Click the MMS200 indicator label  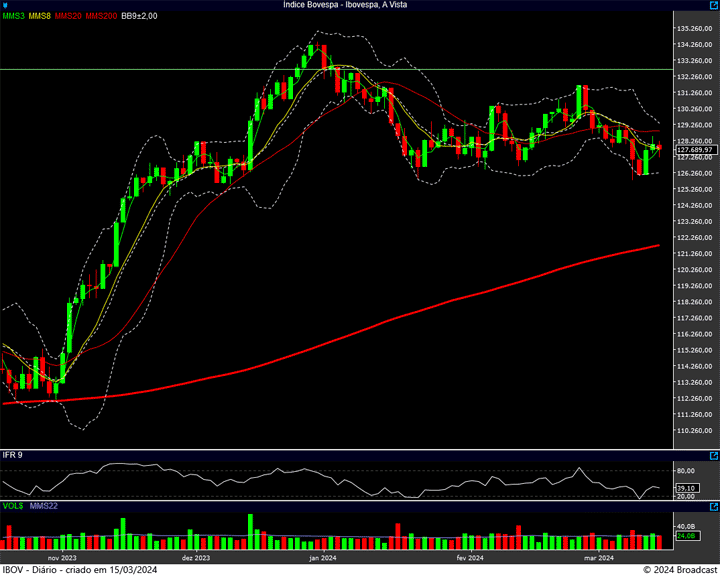click(101, 17)
